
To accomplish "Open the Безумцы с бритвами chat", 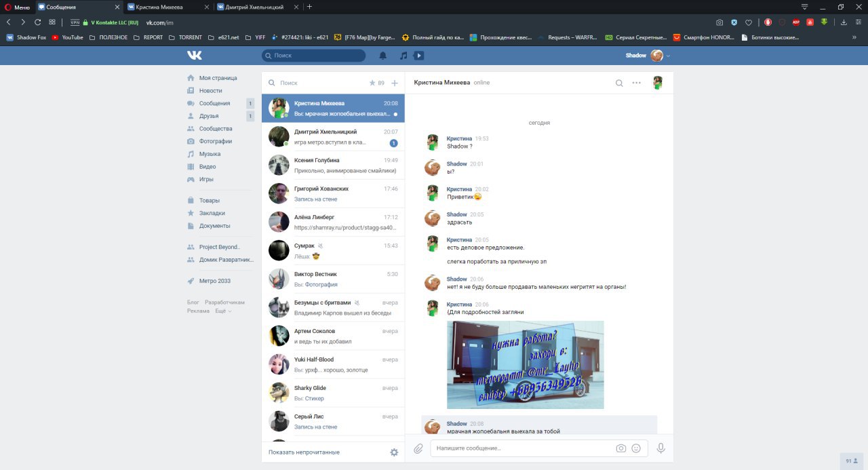I will 333,307.
